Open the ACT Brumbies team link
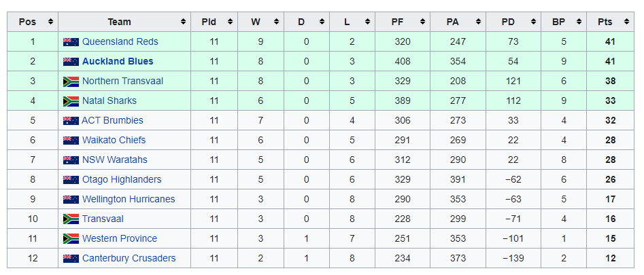 112,120
